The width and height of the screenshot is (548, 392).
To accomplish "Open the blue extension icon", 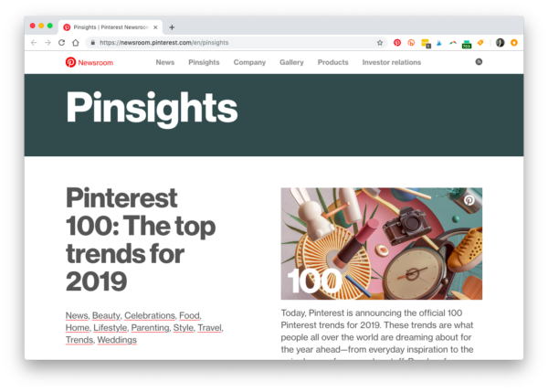I will point(439,43).
